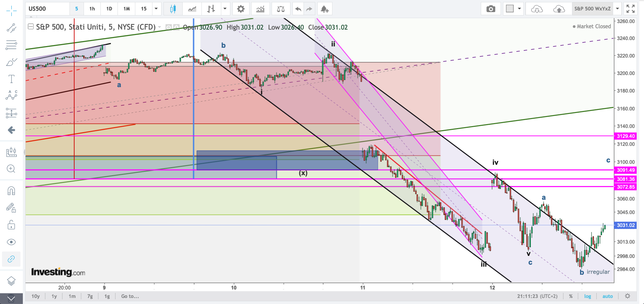Screen dimensions: 644x304
Task: Take a chart snapshot with camera
Action: (491, 9)
